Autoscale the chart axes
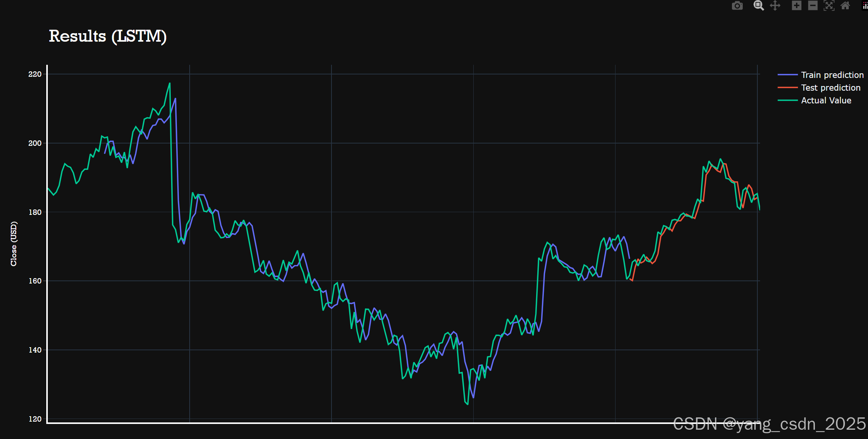The width and height of the screenshot is (868, 439). pos(829,6)
